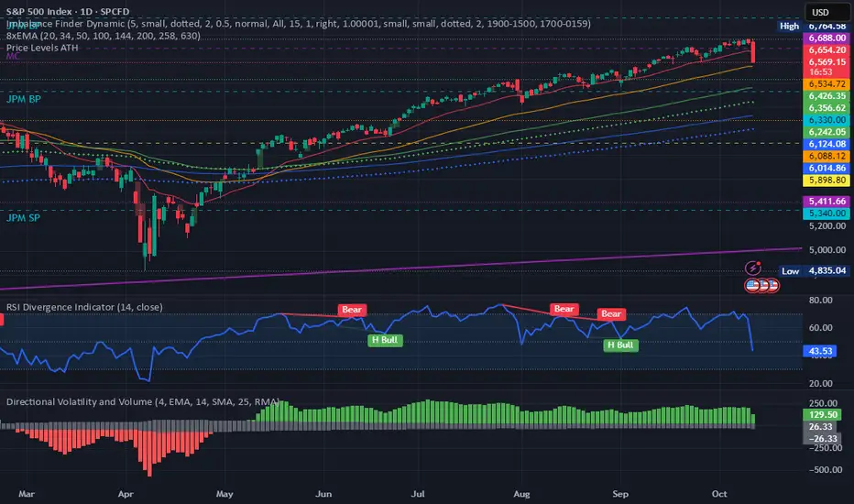Click the 6,688.00 purple price tag
Image resolution: width=854 pixels, height=504 pixels.
[x=827, y=38]
